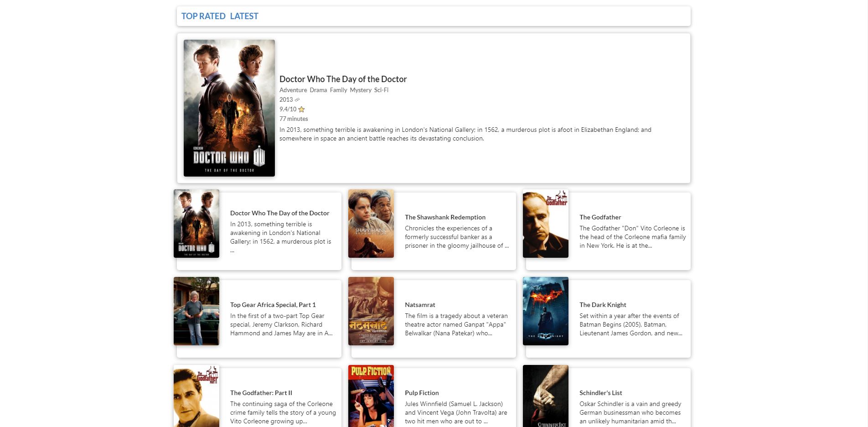The image size is (868, 427).
Task: Click Godfather Part II description 'The continuing saga'
Action: coord(283,412)
